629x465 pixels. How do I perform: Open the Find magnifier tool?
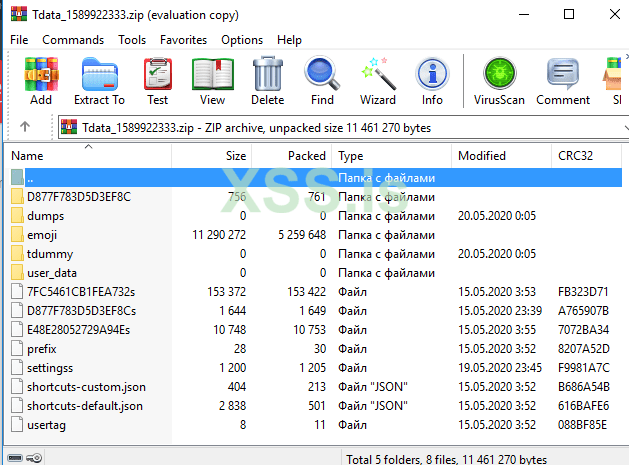[x=322, y=74]
